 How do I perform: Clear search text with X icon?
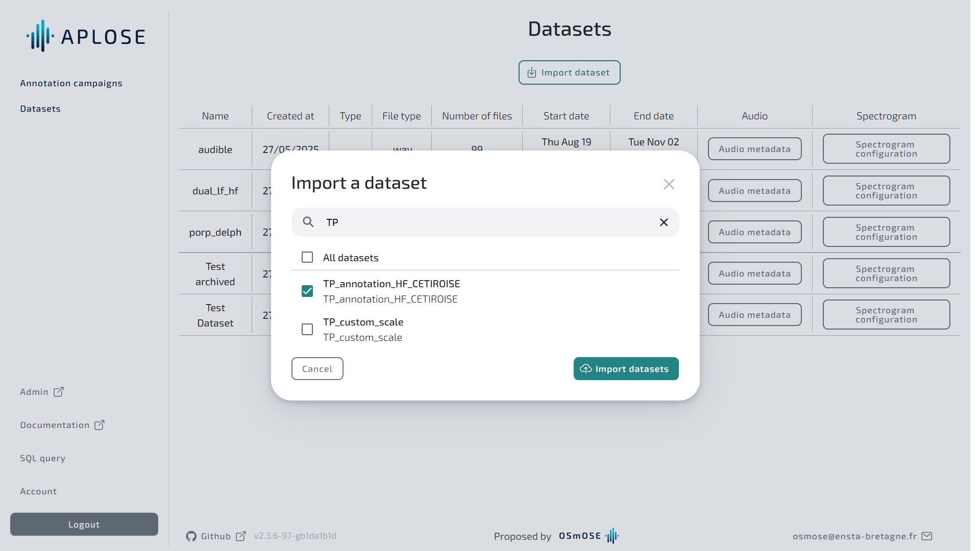click(664, 222)
